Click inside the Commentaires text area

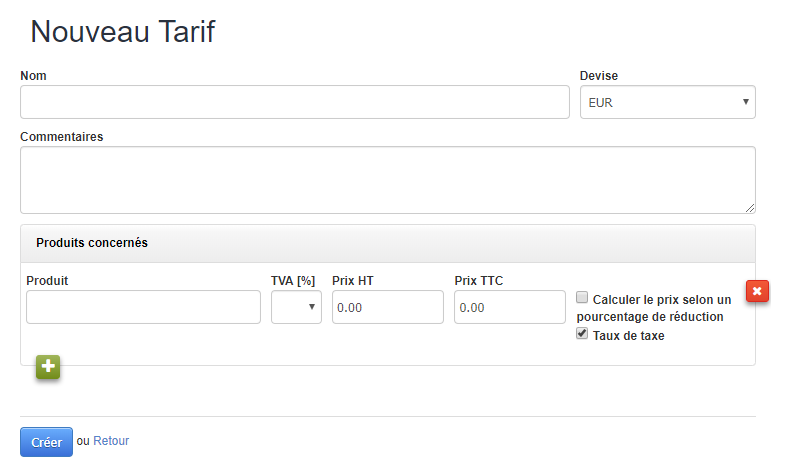(387, 180)
